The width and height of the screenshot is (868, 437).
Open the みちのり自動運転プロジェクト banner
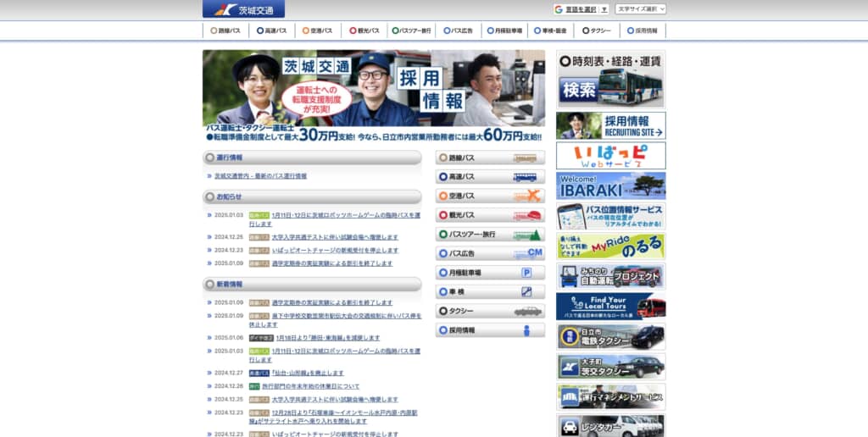[611, 276]
